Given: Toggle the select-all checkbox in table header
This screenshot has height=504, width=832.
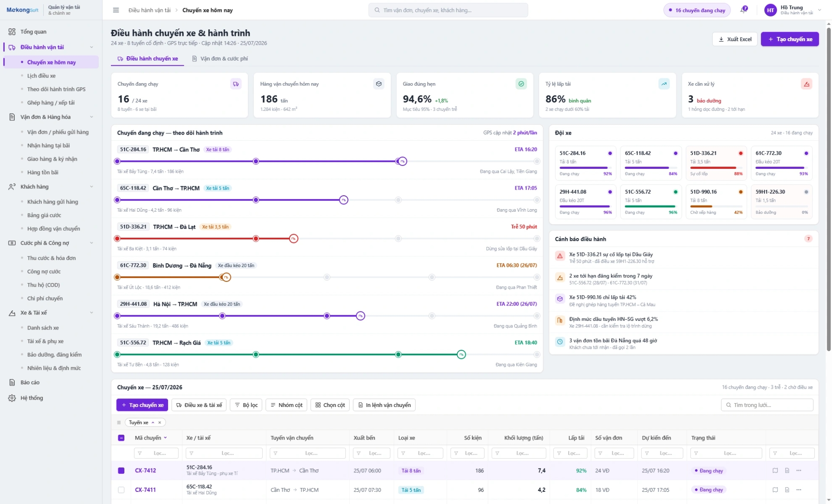Looking at the screenshot, I should 121,438.
